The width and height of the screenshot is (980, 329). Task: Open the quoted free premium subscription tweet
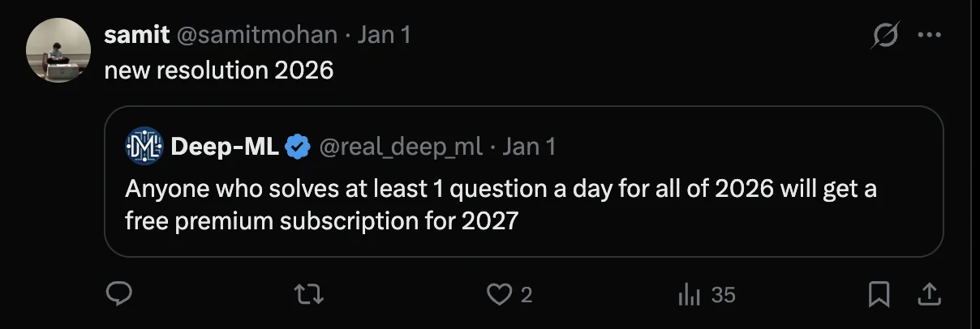point(501,205)
